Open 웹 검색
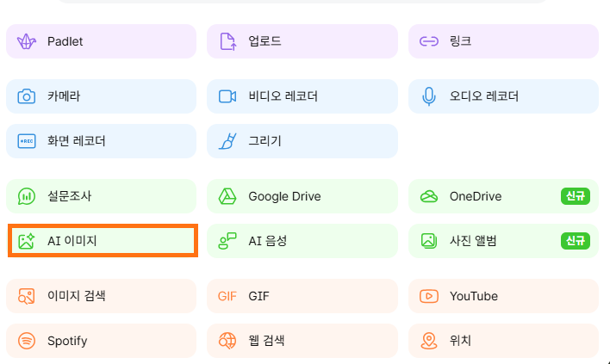Image resolution: width=610 pixels, height=364 pixels. 302,341
